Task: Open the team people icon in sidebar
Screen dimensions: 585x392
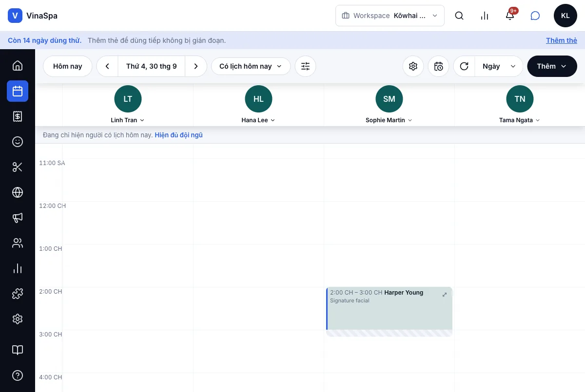Action: pos(18,243)
